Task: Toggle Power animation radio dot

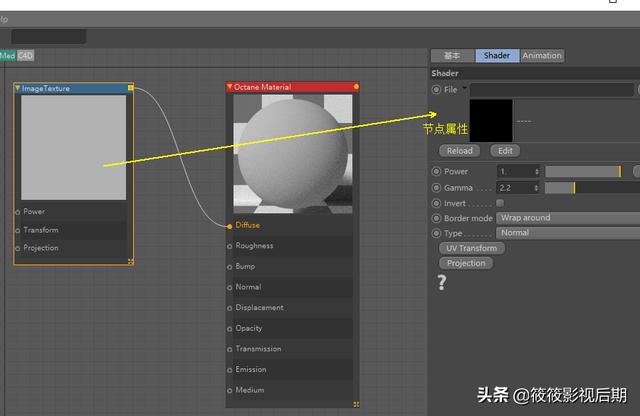Action: (436, 171)
